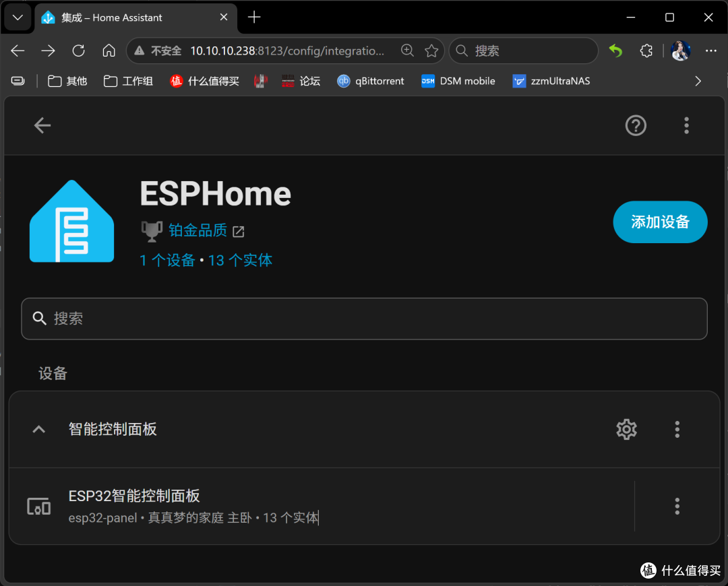Focus the integration 搜索 input field
Viewport: 728px width, 586px height.
pyautogui.click(x=364, y=319)
